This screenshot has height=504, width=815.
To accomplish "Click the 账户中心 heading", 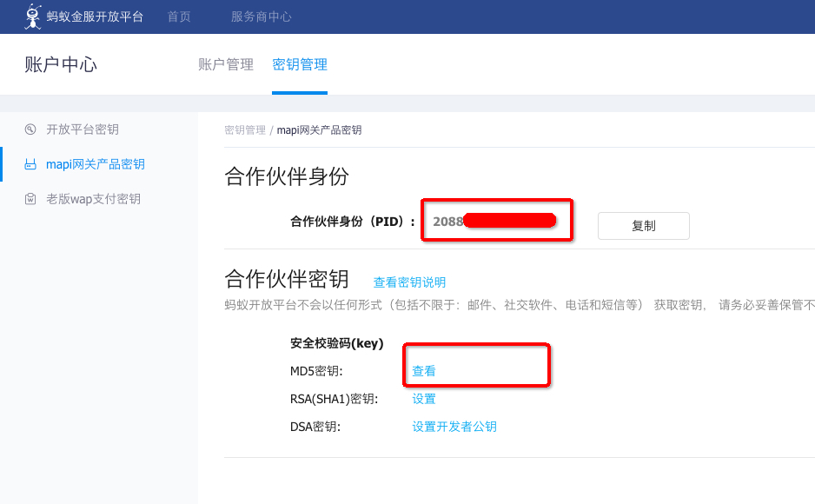I will tap(61, 64).
